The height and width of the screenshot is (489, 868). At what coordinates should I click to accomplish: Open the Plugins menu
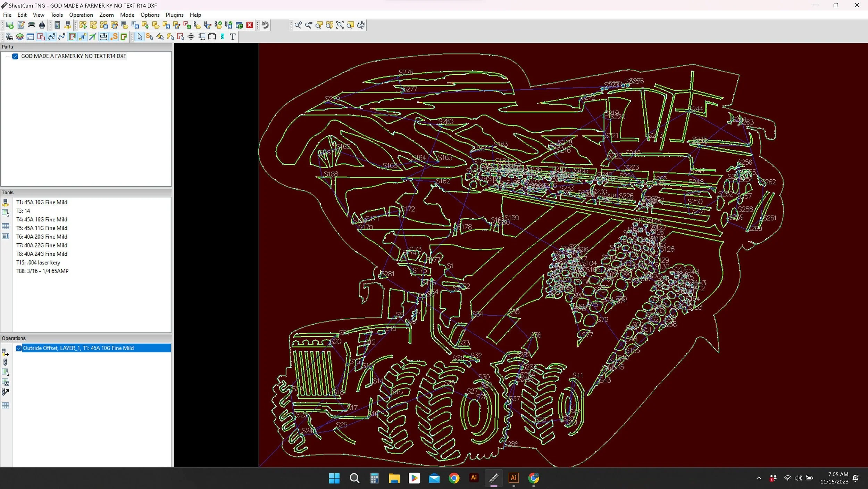[174, 15]
